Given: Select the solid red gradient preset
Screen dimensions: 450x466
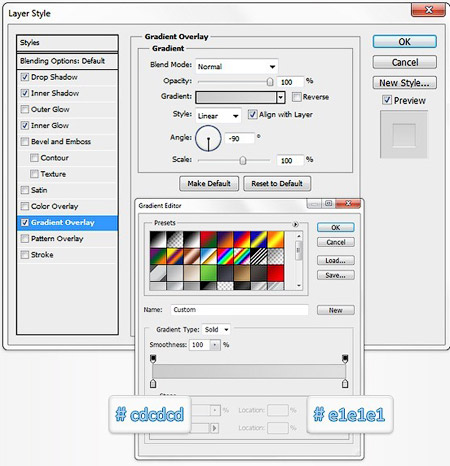Looking at the screenshot, I should (276, 273).
